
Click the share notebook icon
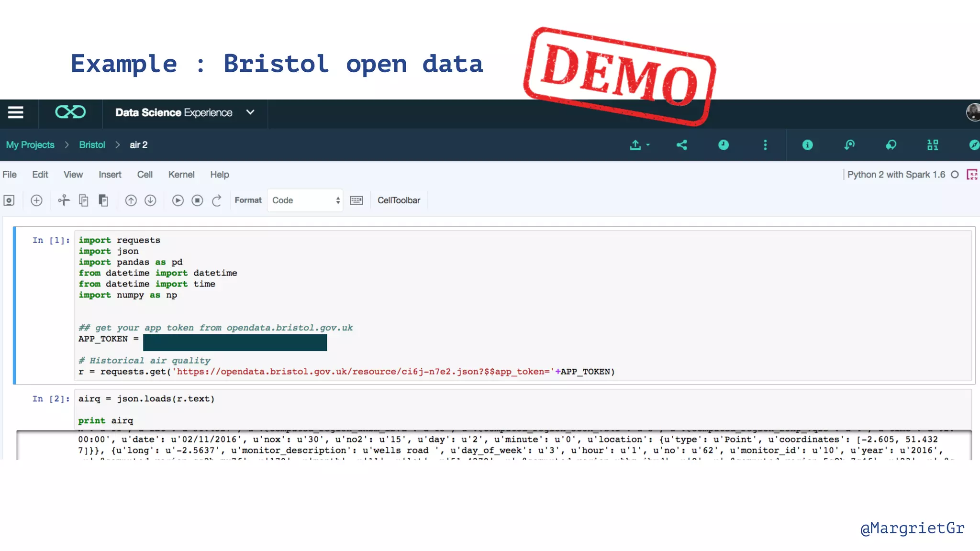click(682, 145)
